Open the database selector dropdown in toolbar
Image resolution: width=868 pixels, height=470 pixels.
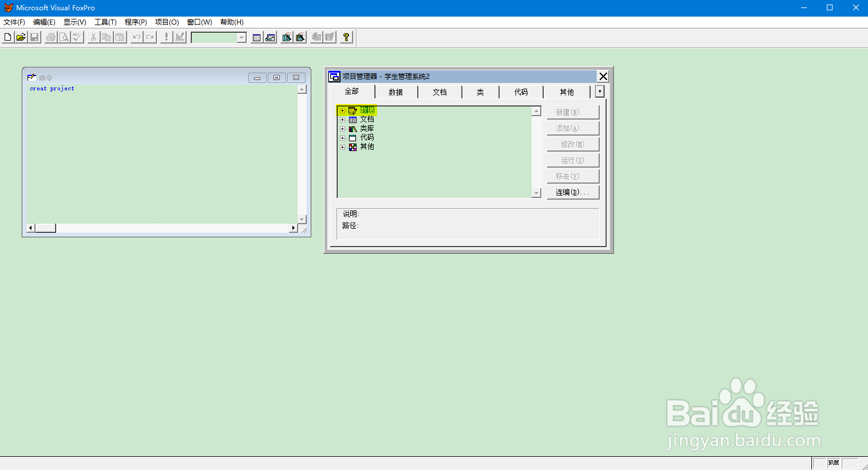coord(241,38)
